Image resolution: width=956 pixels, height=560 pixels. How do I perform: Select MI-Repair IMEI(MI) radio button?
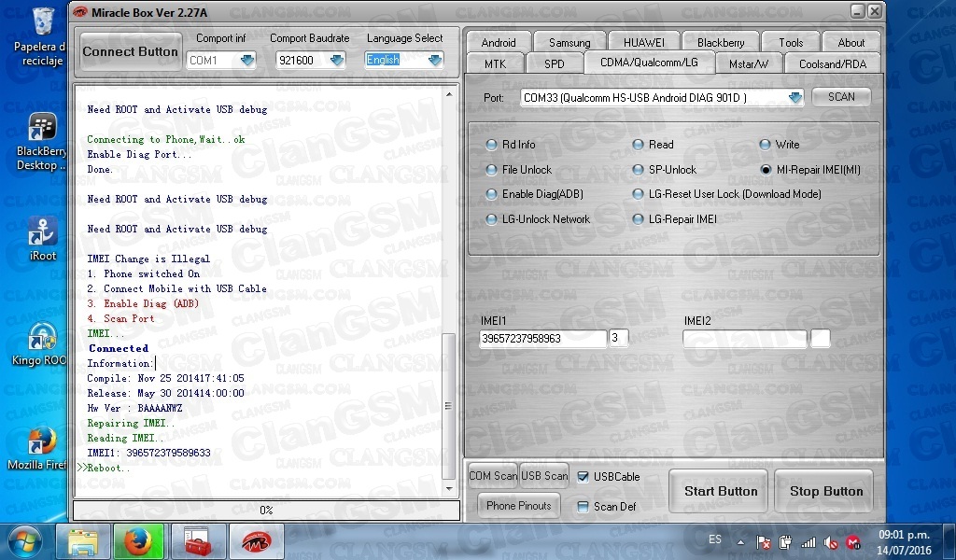pyautogui.click(x=766, y=170)
